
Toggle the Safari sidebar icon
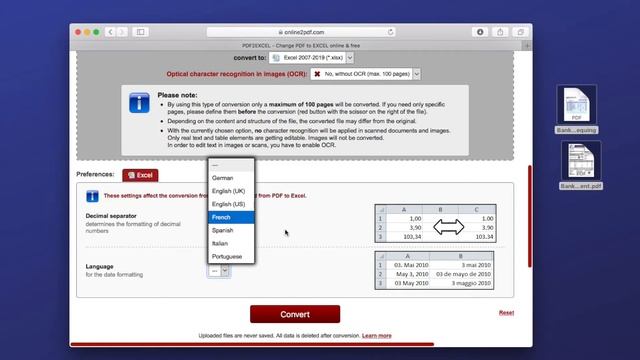point(140,32)
